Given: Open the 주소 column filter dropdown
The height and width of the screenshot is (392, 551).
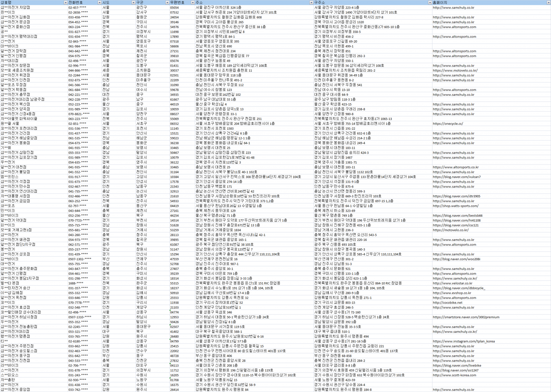Looking at the screenshot, I should click(311, 3).
